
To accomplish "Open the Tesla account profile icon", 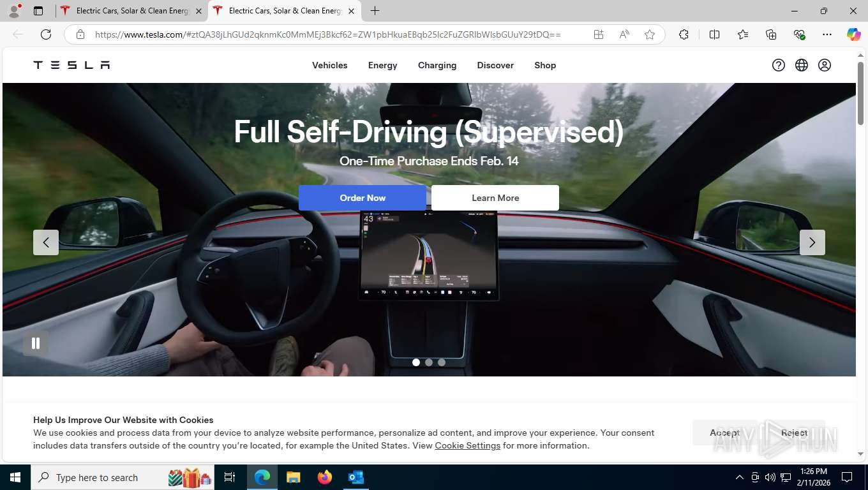I will [x=825, y=65].
